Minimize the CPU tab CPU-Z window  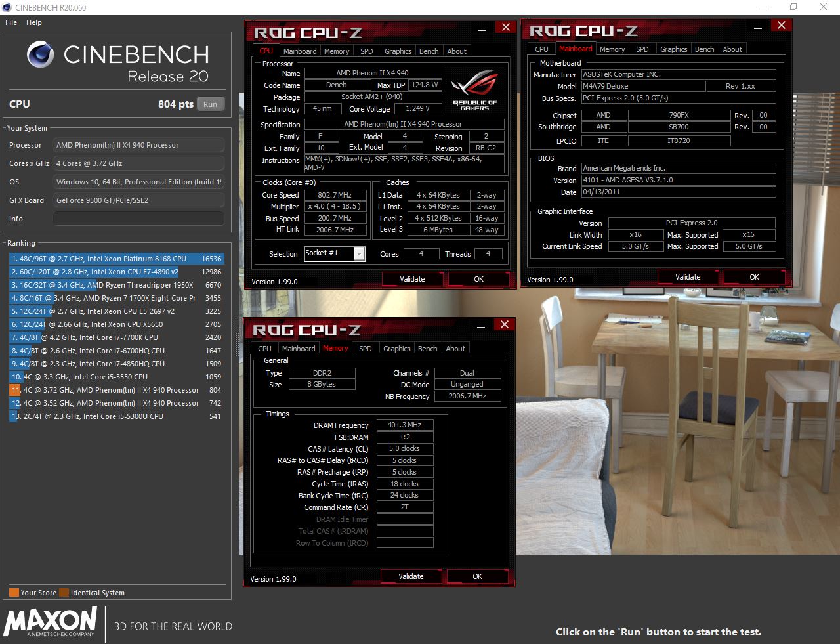tap(482, 29)
